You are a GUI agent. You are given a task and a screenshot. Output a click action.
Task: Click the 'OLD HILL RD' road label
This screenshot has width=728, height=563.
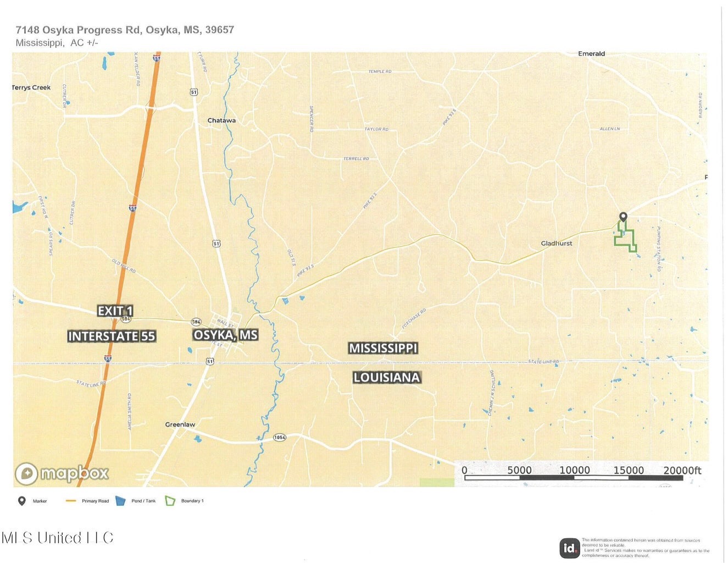pos(124,266)
